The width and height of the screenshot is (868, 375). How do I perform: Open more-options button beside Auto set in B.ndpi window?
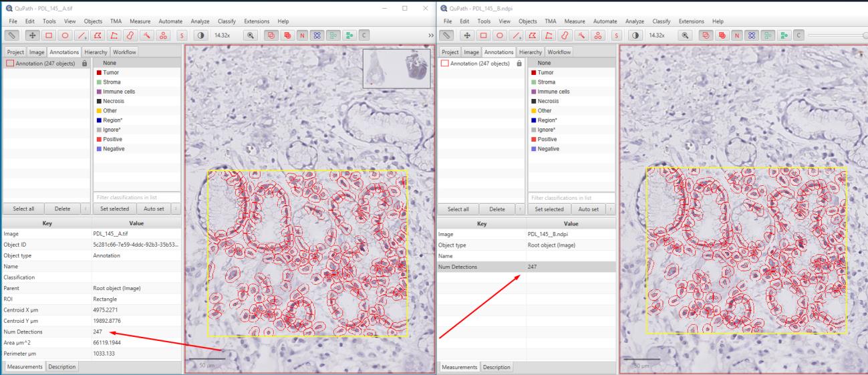coord(611,209)
